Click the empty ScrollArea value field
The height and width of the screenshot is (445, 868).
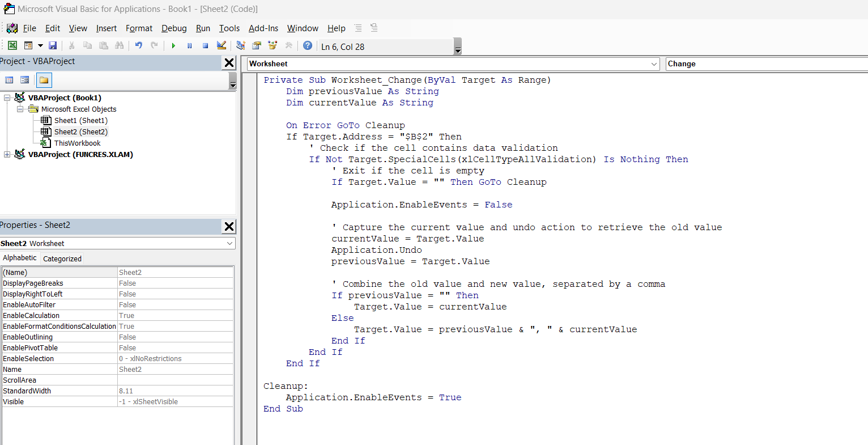point(175,380)
